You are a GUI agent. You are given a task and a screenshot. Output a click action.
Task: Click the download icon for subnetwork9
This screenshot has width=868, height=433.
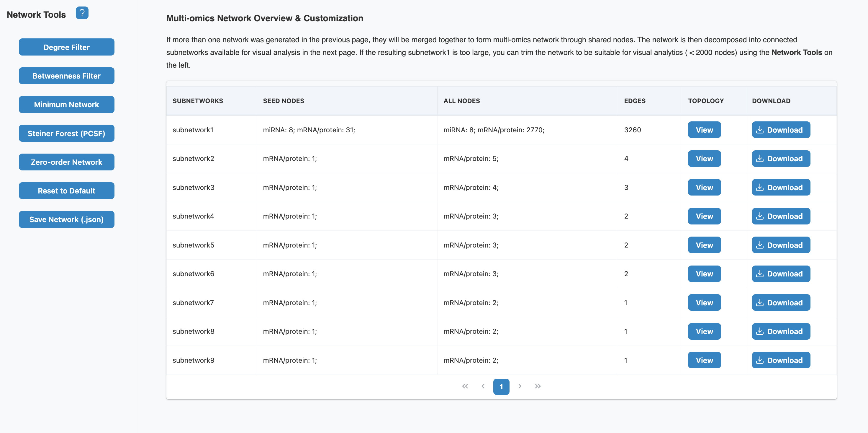[x=760, y=360]
